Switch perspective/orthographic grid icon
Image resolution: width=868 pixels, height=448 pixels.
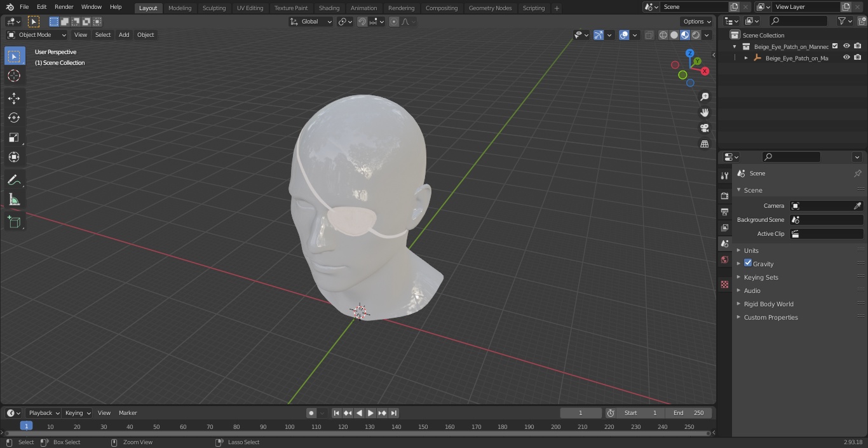[x=704, y=144]
